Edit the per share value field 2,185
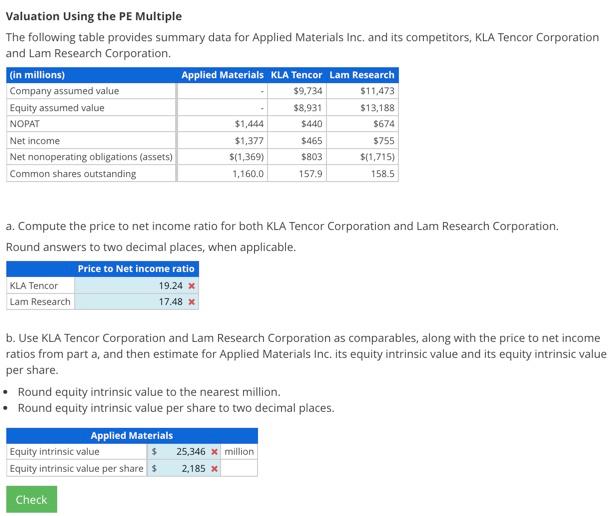 [x=184, y=468]
